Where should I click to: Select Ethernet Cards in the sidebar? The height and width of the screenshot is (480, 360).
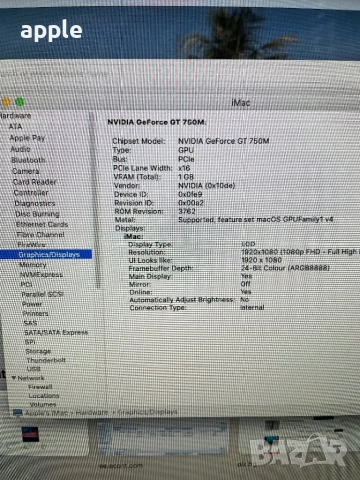[x=42, y=224]
